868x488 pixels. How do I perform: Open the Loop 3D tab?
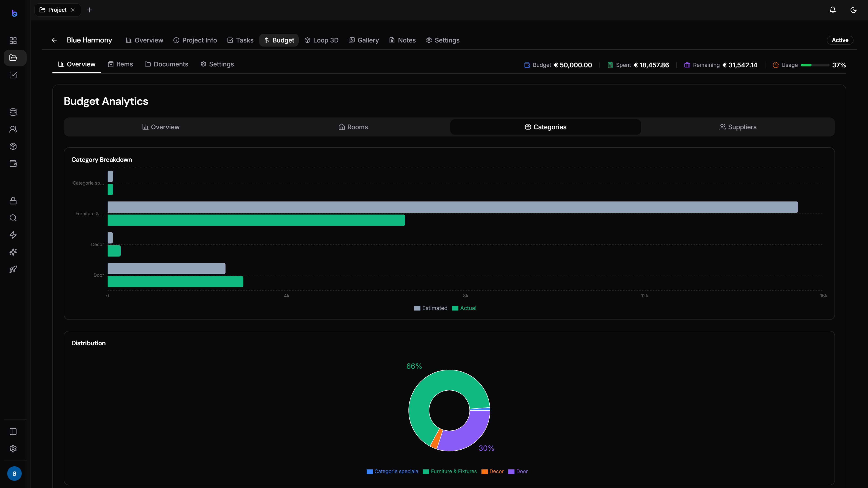(321, 40)
